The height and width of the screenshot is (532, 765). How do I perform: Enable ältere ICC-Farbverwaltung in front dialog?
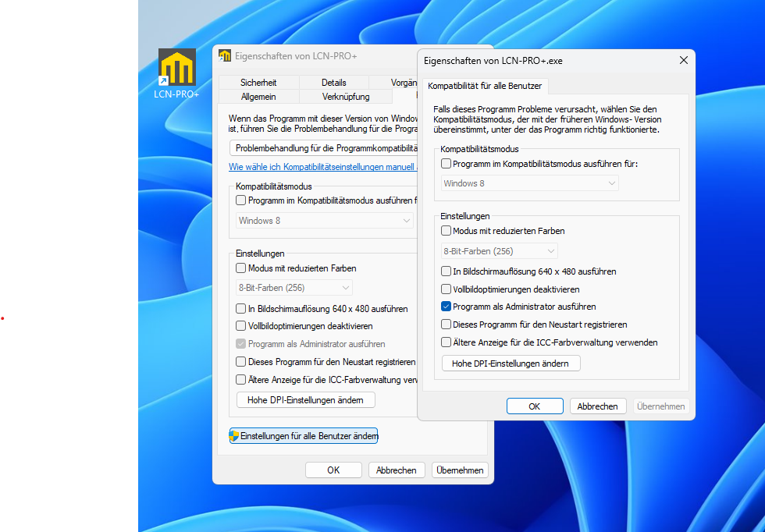pos(446,342)
